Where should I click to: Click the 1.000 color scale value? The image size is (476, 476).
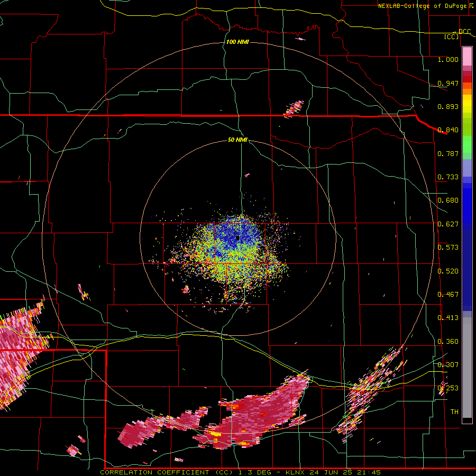448,59
